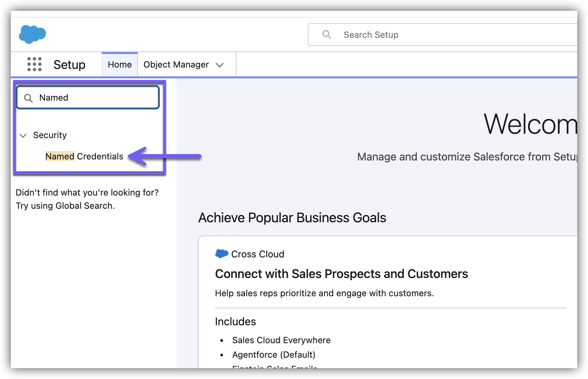Image resolution: width=588 pixels, height=379 pixels.
Task: Click the Salesforce cloud logo
Action: [x=32, y=34]
